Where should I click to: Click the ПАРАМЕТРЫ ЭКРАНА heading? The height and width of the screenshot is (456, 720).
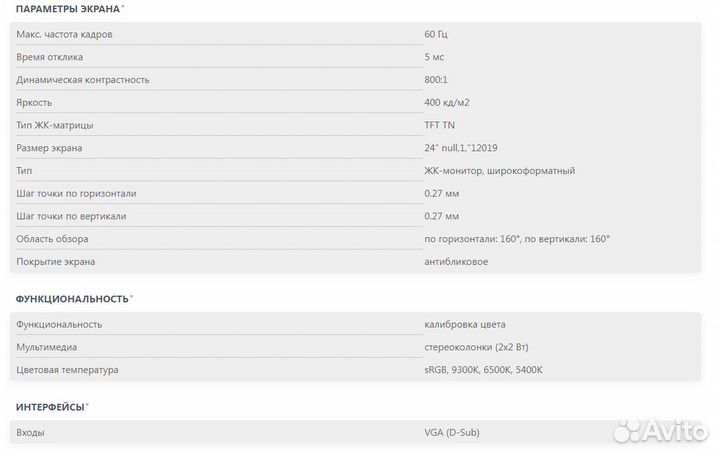[67, 9]
